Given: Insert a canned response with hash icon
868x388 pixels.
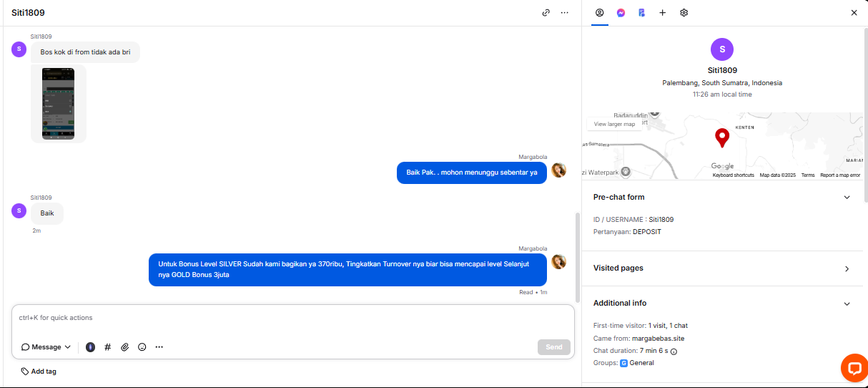Looking at the screenshot, I should 108,347.
